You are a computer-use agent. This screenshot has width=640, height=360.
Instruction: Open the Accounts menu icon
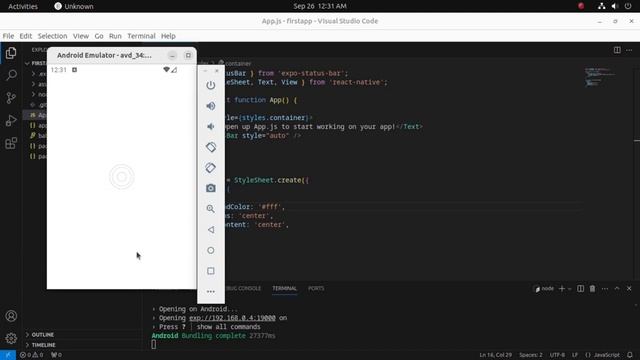click(11, 316)
